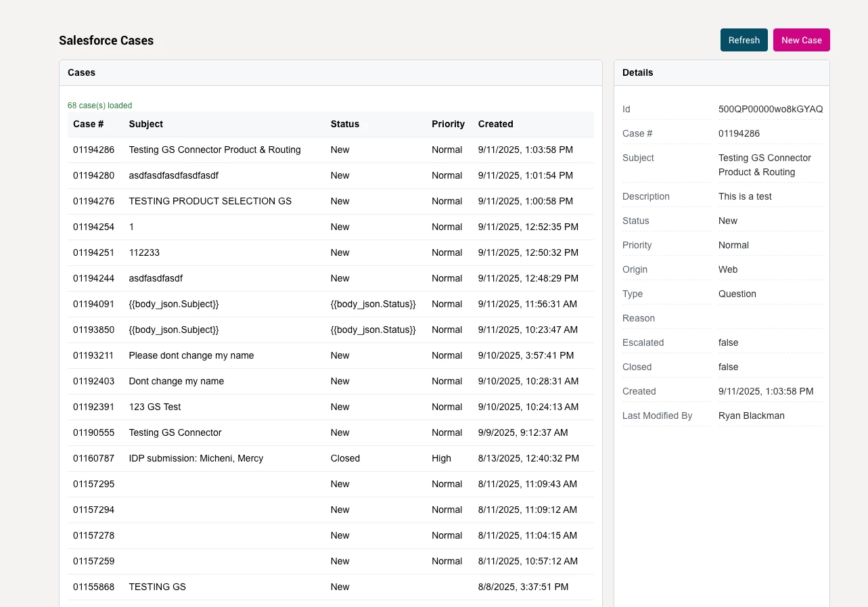
Task: Click the Case # column header
Action: [x=89, y=124]
